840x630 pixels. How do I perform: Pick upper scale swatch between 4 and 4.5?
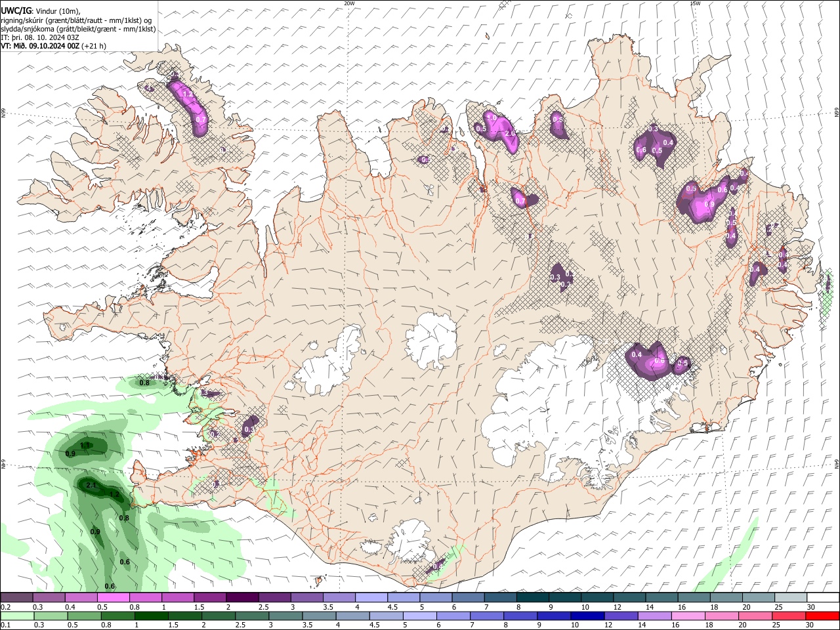(x=371, y=597)
